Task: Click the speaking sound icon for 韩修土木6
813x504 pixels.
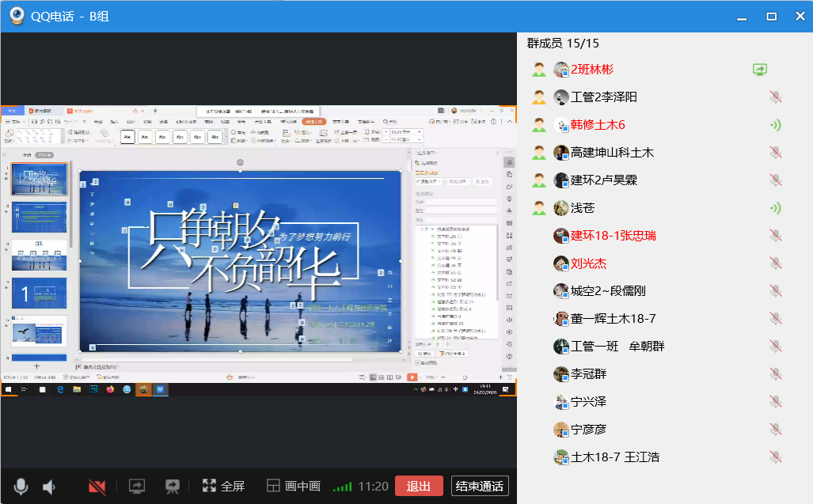Action: [x=776, y=125]
